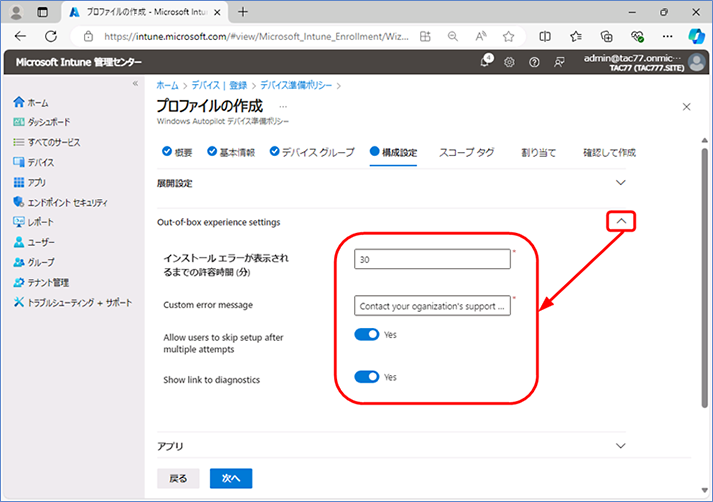This screenshot has height=502, width=713.
Task: Add this page to favorites star
Action: 508,36
